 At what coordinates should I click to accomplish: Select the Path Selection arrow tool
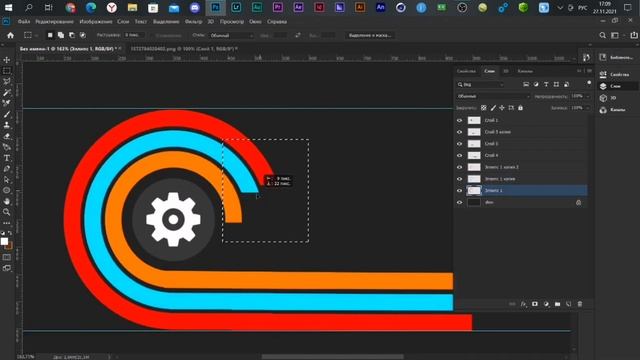7,180
